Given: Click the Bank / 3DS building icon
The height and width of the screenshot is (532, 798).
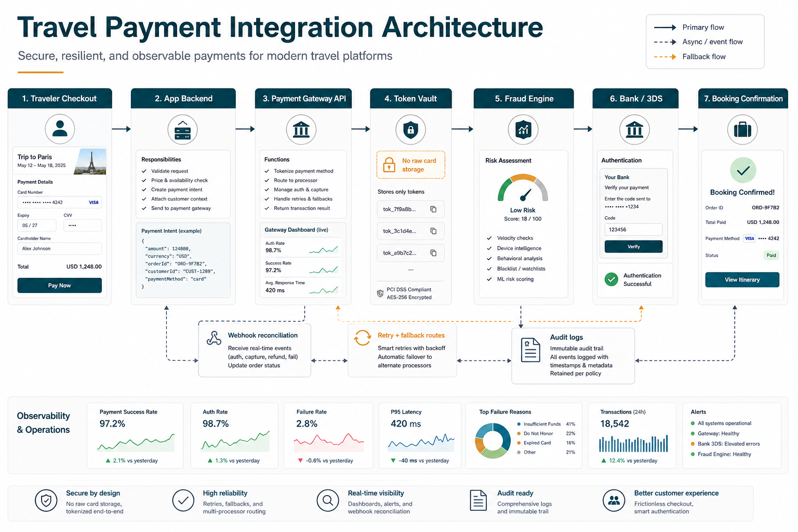Looking at the screenshot, I should point(634,129).
